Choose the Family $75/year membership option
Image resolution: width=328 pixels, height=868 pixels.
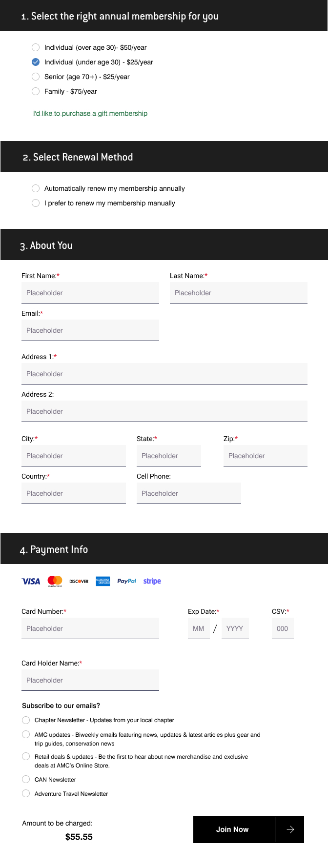click(x=36, y=91)
